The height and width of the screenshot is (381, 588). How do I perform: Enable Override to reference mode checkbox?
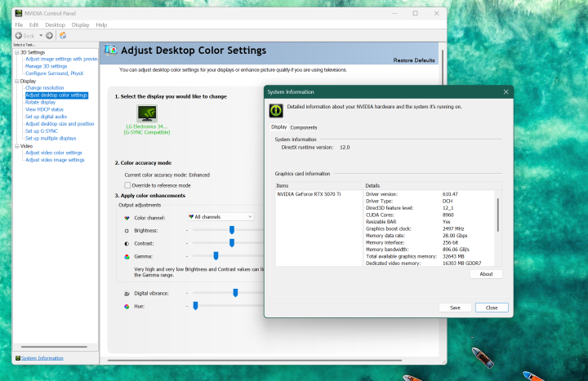127,185
